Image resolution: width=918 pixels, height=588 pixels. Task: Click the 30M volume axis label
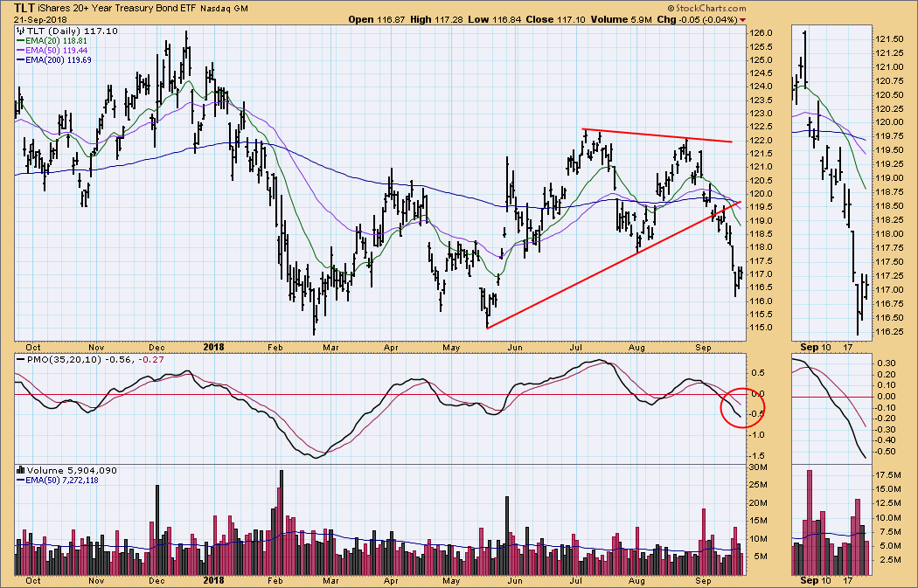tap(759, 467)
